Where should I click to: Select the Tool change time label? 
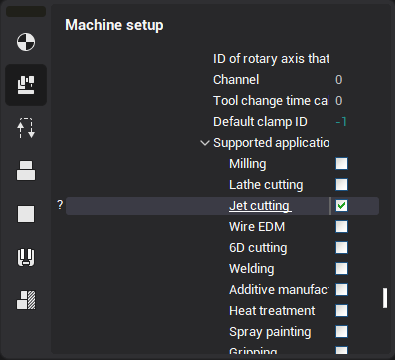271,101
